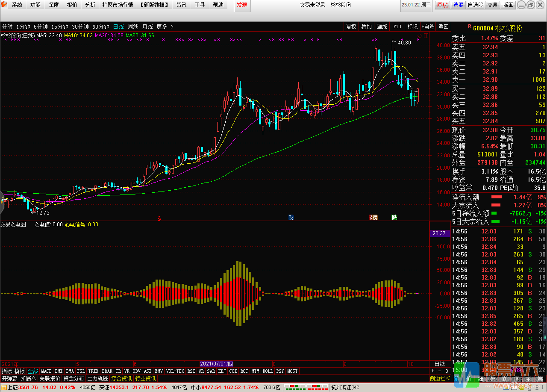The width and height of the screenshot is (547, 392).
Task: Choose the KDJ indicator
Action: click(222, 371)
